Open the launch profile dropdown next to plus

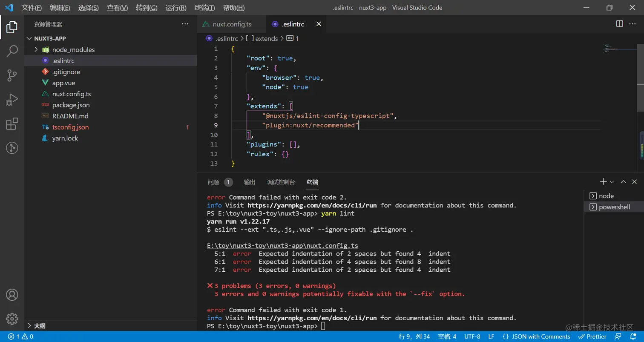pos(612,182)
